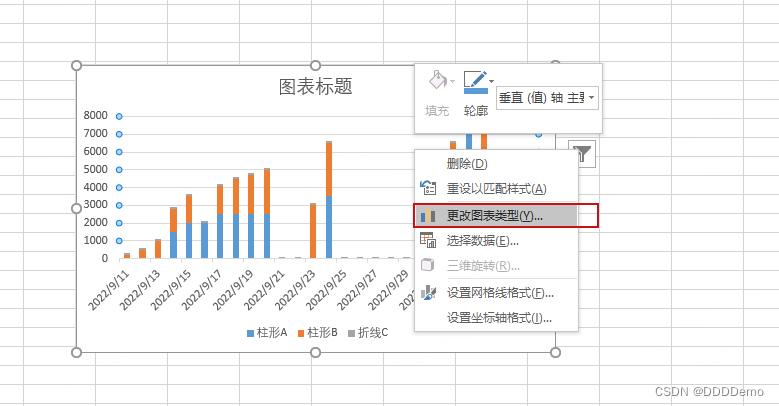The image size is (779, 406).
Task: Click the select data table icon
Action: pyautogui.click(x=428, y=240)
